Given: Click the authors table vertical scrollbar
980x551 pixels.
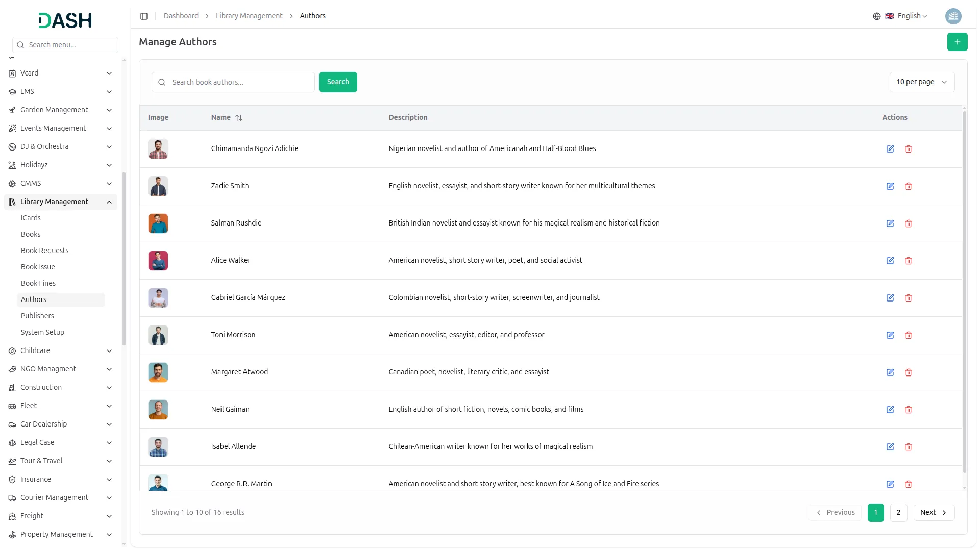Looking at the screenshot, I should (964, 292).
